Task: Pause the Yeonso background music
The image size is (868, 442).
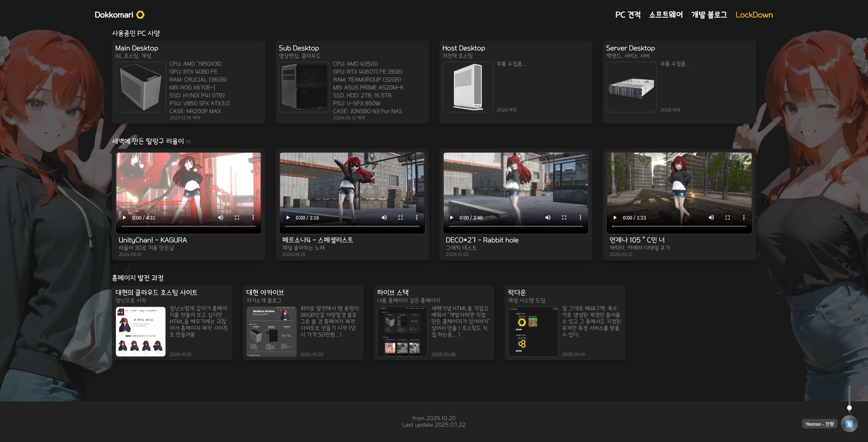Action: pyautogui.click(x=849, y=424)
